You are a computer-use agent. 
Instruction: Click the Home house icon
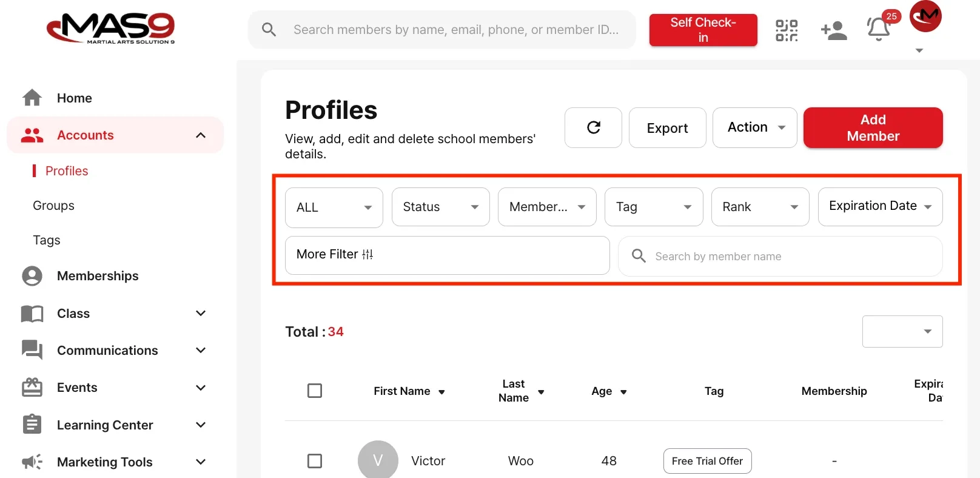click(x=32, y=98)
